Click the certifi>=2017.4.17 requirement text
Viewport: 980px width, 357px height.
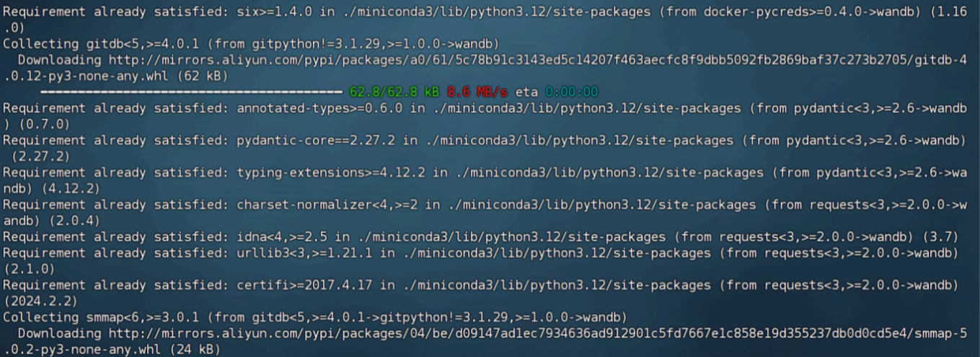(304, 285)
